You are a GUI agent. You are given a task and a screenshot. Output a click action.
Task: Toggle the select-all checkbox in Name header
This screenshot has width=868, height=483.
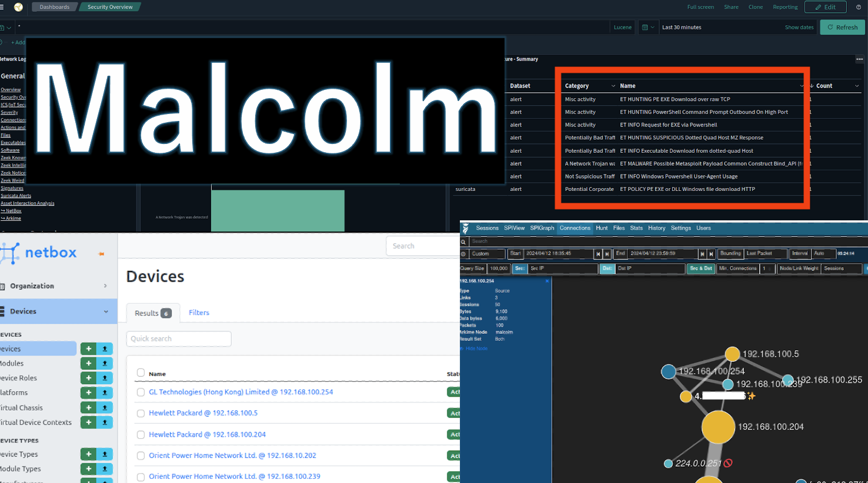pos(141,373)
